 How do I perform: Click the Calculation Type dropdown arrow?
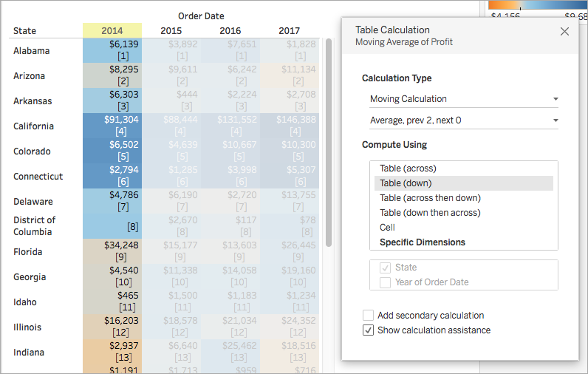click(555, 99)
